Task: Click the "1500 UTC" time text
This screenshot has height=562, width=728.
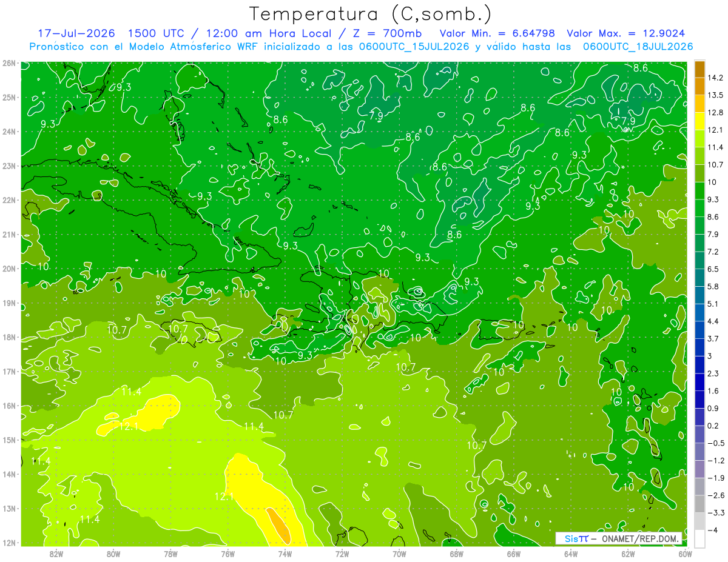Action: (155, 33)
